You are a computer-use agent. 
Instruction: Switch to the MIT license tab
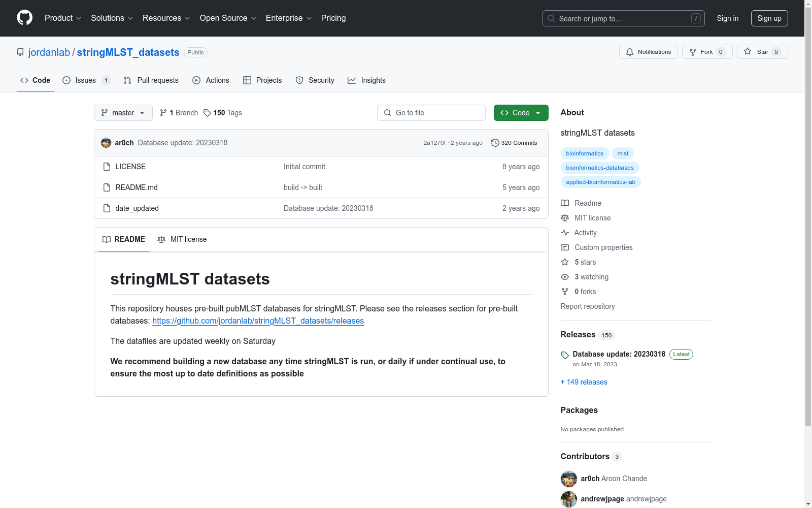coord(182,239)
